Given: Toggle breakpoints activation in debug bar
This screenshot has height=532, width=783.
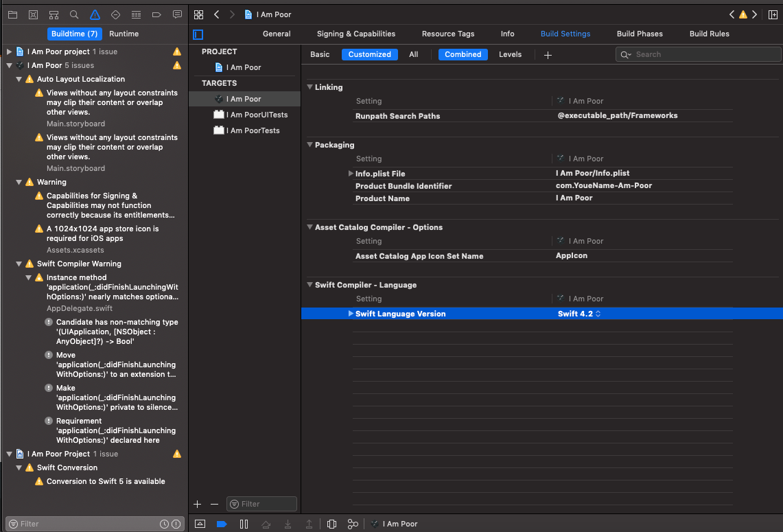Looking at the screenshot, I should pyautogui.click(x=222, y=524).
